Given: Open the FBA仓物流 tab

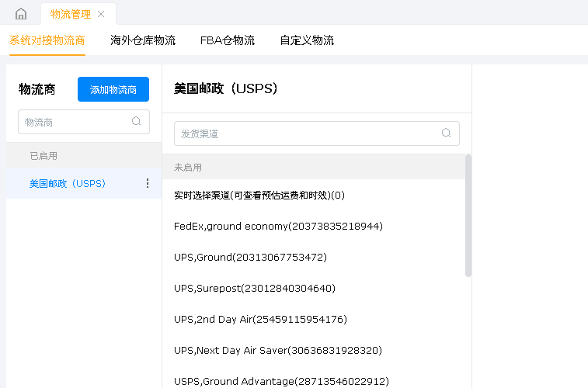Looking at the screenshot, I should click(227, 40).
